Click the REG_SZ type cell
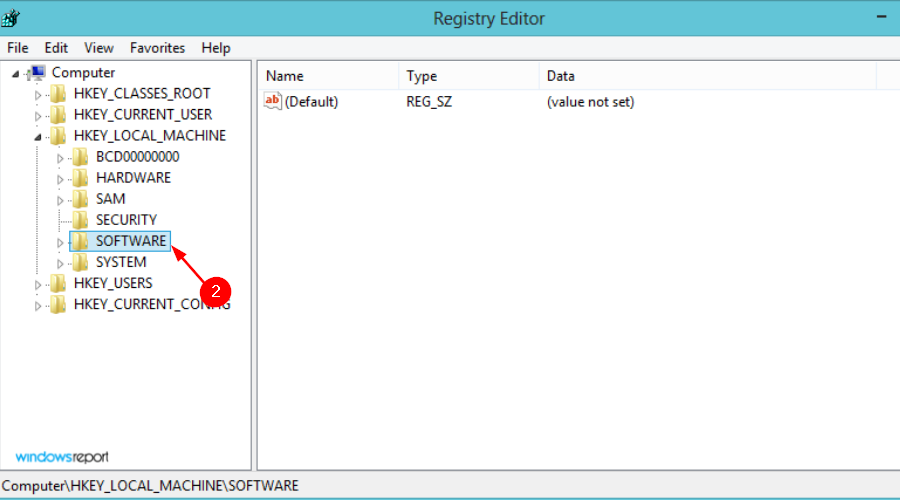The height and width of the screenshot is (500, 900). pos(429,102)
